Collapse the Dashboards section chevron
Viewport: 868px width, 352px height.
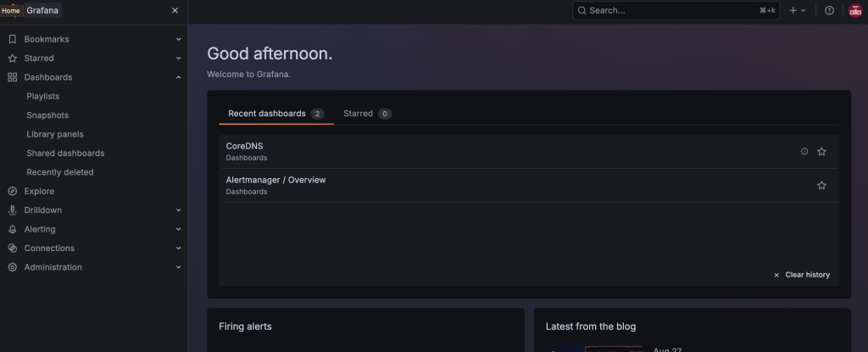(x=178, y=77)
